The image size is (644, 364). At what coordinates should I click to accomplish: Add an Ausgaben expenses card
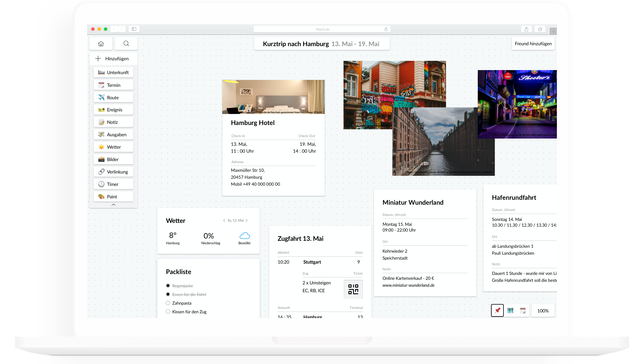pos(114,135)
